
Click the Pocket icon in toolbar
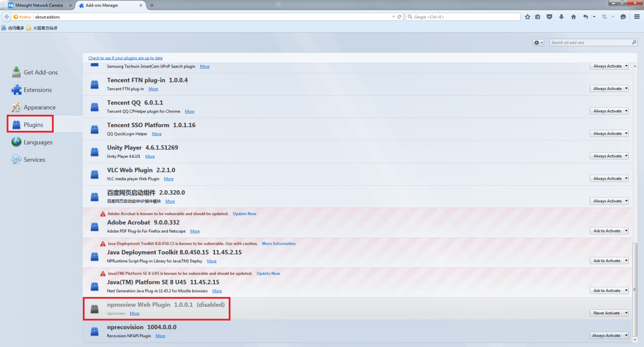point(549,17)
